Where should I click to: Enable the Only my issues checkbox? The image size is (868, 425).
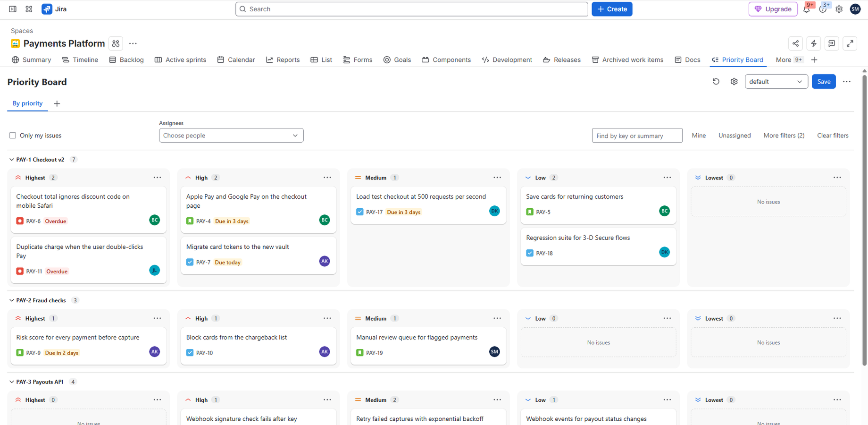(x=13, y=136)
